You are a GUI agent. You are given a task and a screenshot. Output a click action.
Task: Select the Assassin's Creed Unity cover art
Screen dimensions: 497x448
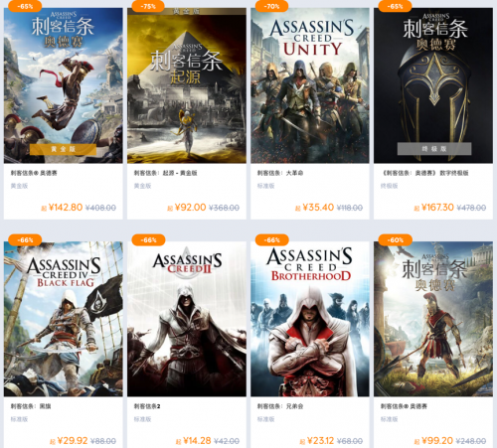coord(310,85)
